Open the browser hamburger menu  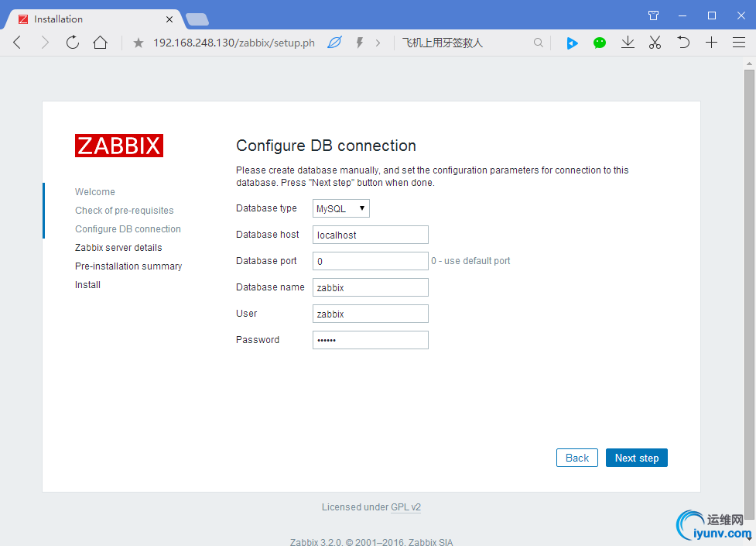click(739, 43)
